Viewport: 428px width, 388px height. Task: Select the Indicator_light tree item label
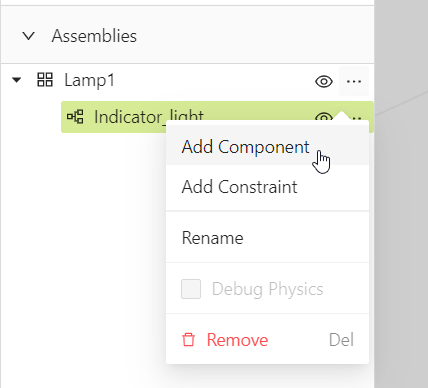(x=149, y=117)
